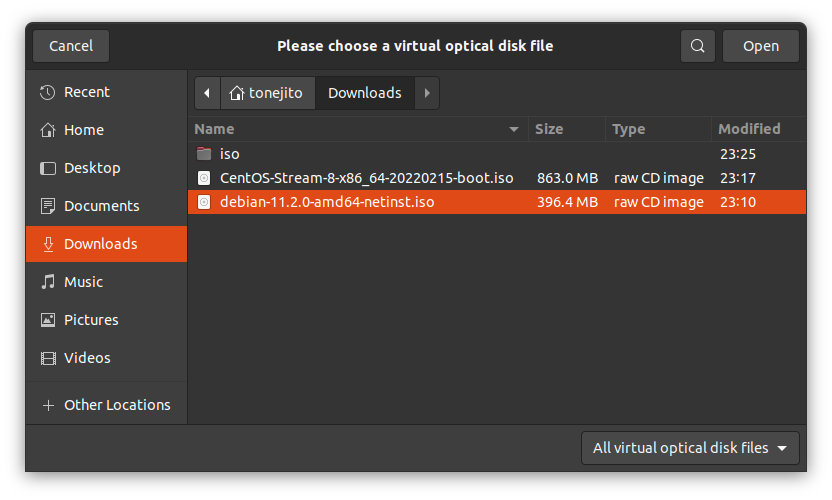Click the Videos film icon in sidebar
The height and width of the screenshot is (500, 832).
47,358
